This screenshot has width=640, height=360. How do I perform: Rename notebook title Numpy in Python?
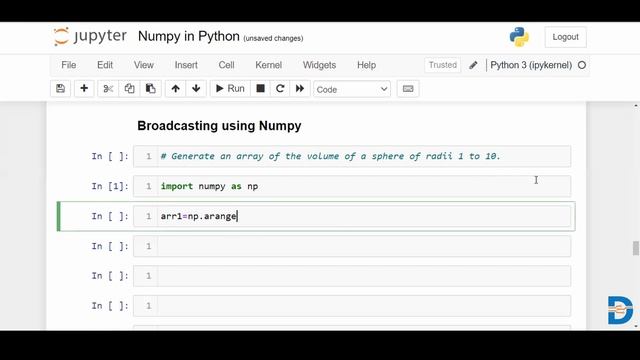tap(189, 36)
